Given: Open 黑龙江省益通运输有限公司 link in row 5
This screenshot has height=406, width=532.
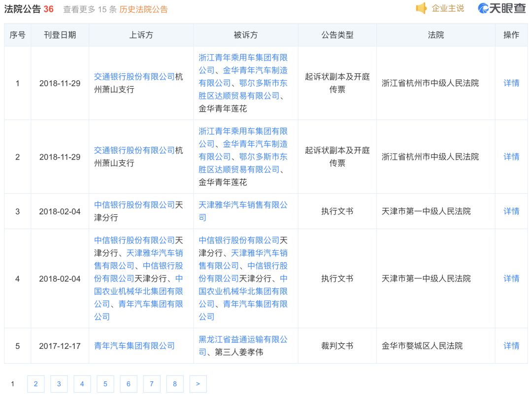Looking at the screenshot, I should click(243, 345).
